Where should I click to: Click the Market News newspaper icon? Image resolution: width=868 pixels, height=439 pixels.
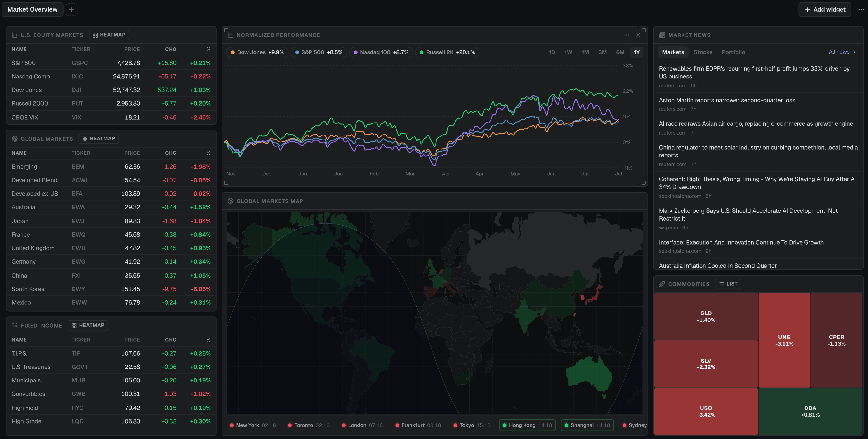(662, 35)
